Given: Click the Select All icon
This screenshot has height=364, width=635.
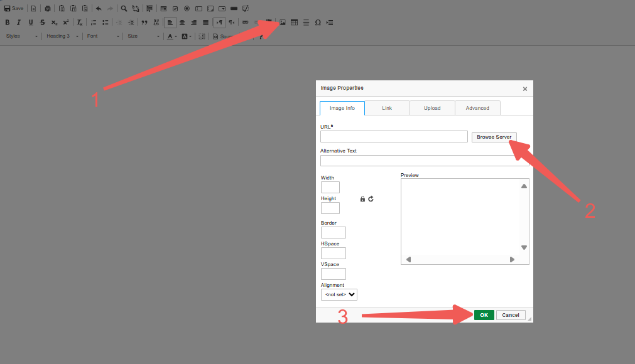Looking at the screenshot, I should point(149,9).
